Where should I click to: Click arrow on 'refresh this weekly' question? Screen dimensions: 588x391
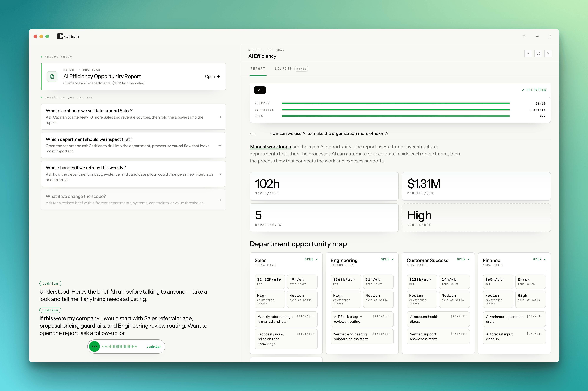coord(220,174)
